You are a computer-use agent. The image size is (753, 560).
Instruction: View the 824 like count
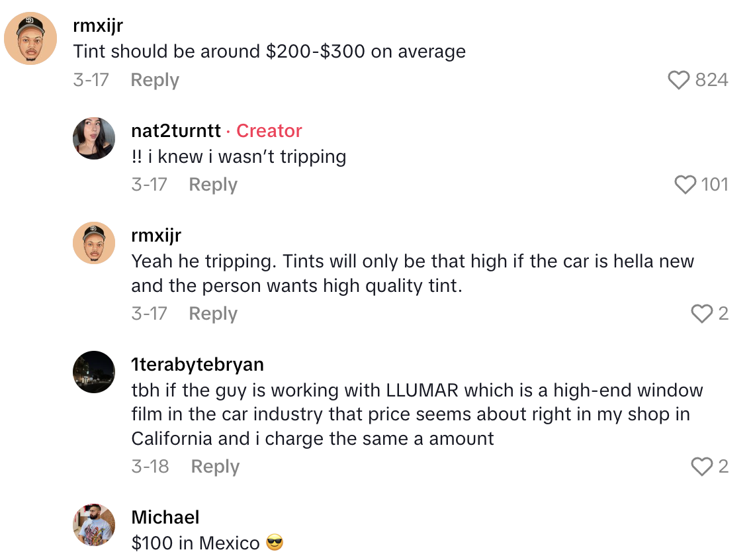[x=712, y=79]
